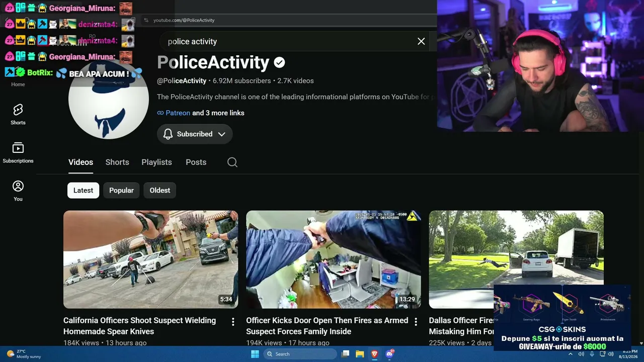Show 'and 3 more links'

pos(218,113)
